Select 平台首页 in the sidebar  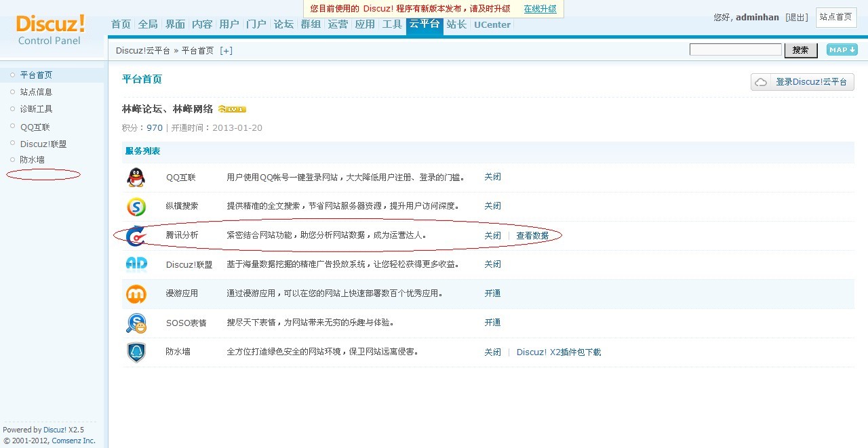36,75
